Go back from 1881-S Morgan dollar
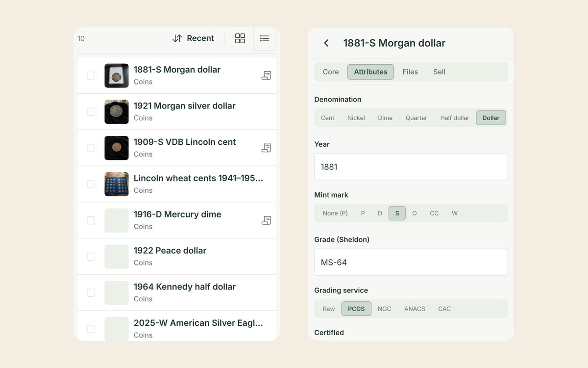The image size is (588, 368). (326, 43)
